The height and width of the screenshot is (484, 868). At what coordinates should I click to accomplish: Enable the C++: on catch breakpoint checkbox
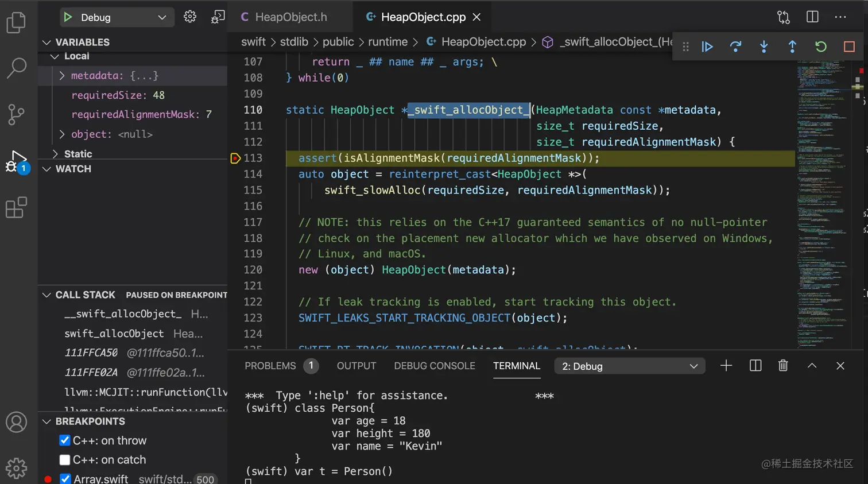pos(65,460)
